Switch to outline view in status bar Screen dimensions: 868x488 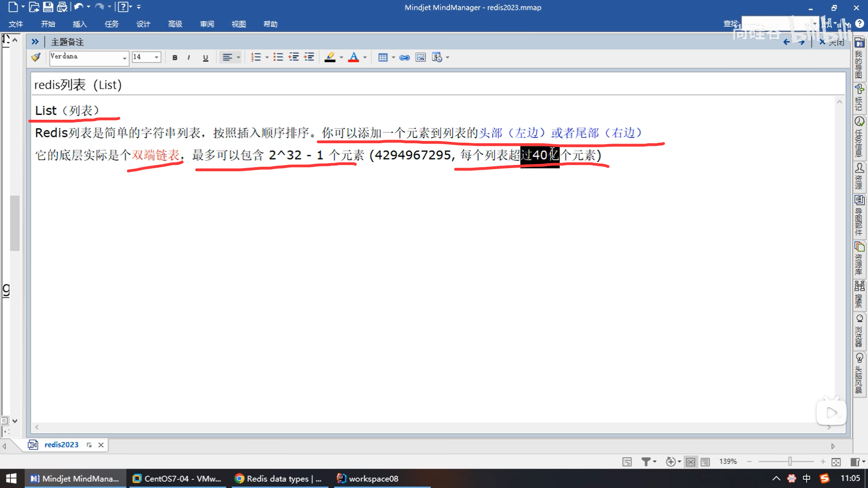click(x=705, y=462)
